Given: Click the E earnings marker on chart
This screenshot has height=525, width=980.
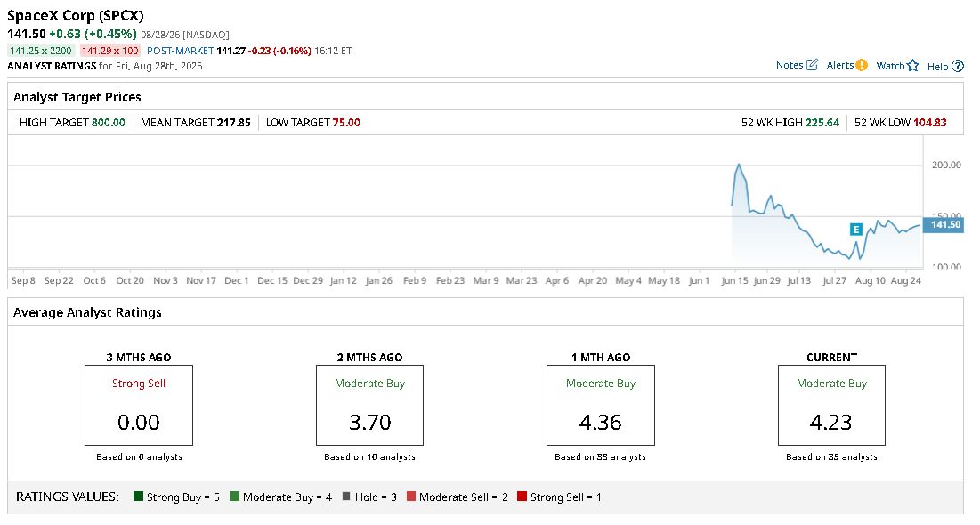Looking at the screenshot, I should pyautogui.click(x=855, y=230).
